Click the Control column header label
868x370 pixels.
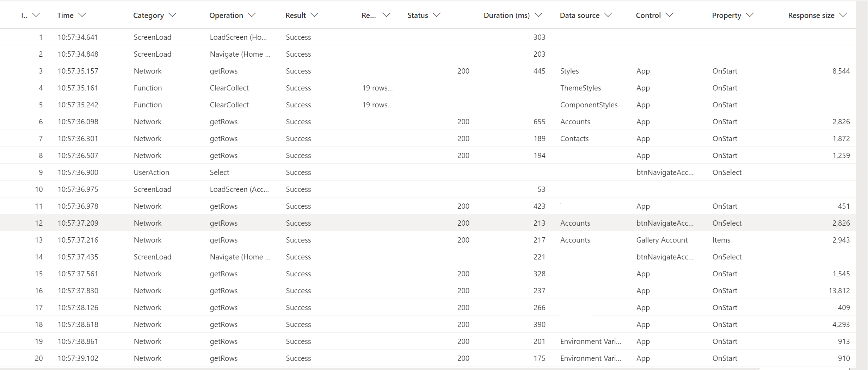pyautogui.click(x=648, y=15)
